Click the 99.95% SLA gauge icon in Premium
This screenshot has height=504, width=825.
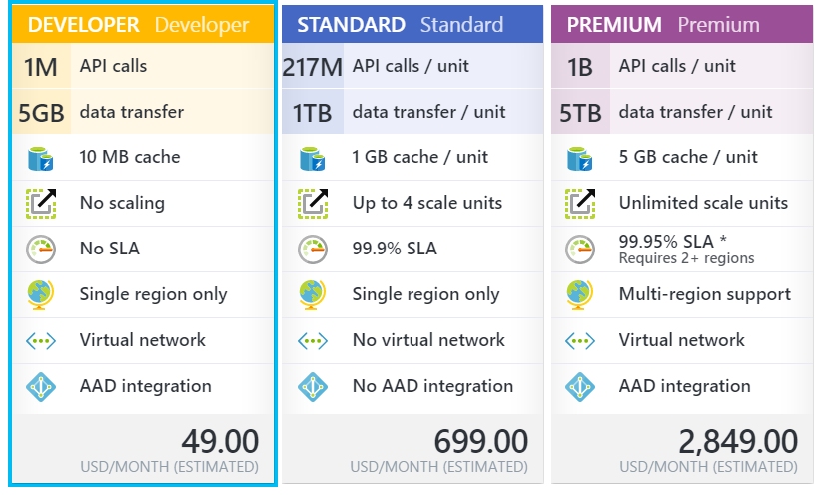(x=580, y=249)
